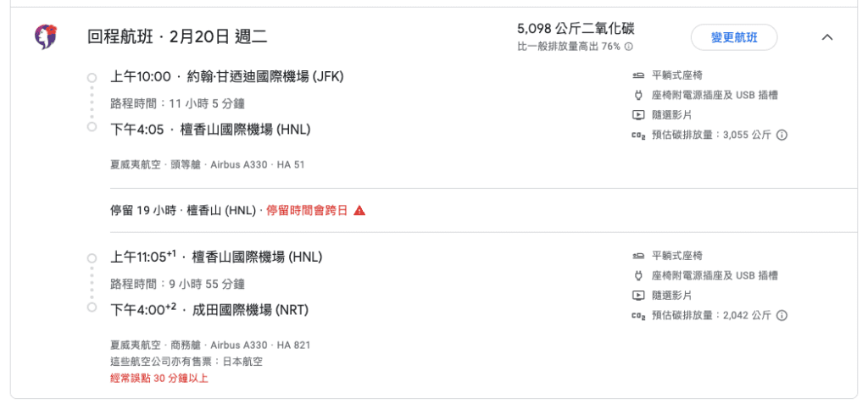
Task: Click the 5,098 公斤二氧化碳 total emissions text
Action: tap(576, 29)
